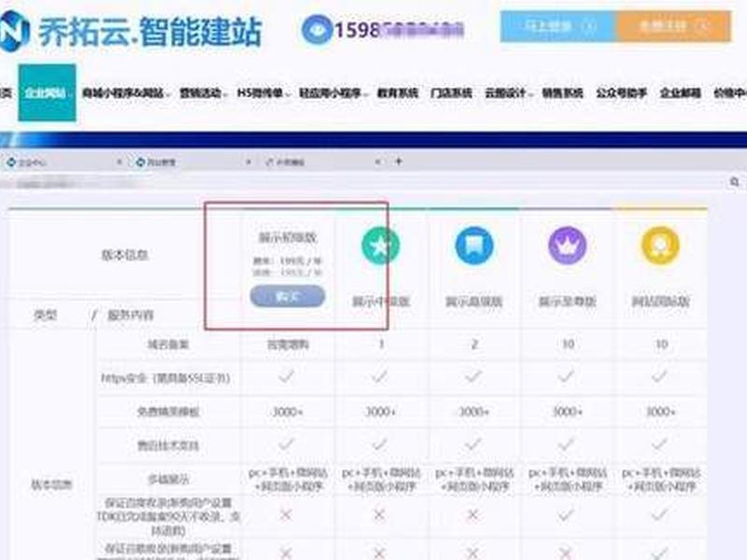This screenshot has height=560, width=747.
Task: Open the 销售系统 nav item
Action: (x=563, y=92)
